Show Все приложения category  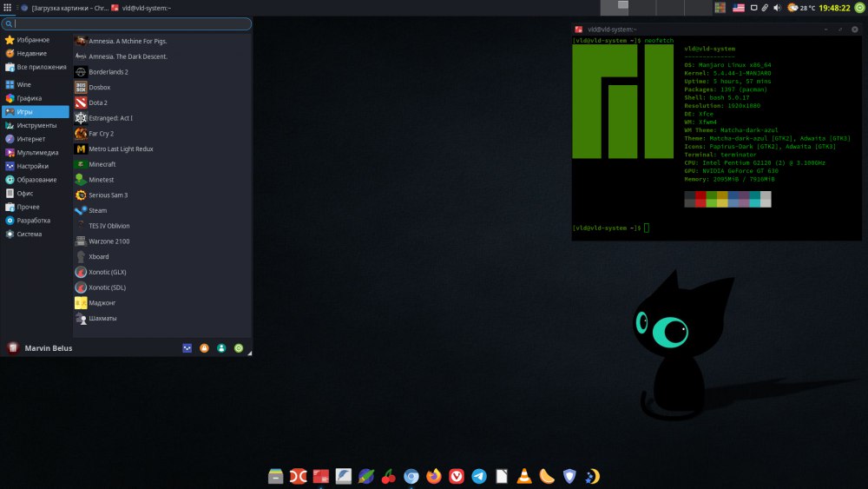point(36,67)
